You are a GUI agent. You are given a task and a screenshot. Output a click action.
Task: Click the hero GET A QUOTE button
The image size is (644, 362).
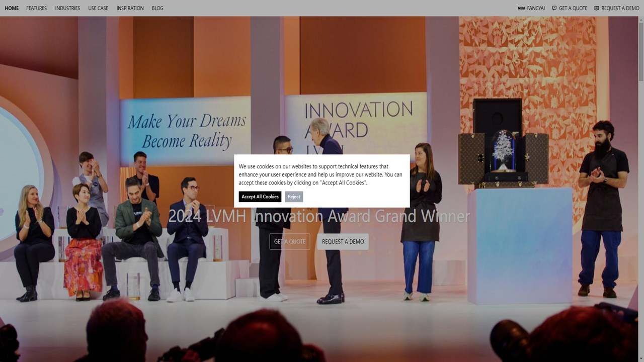(290, 241)
